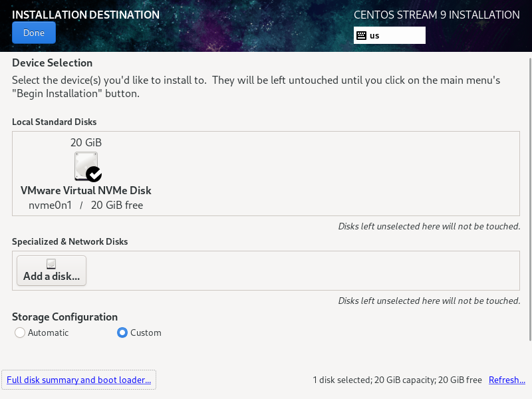This screenshot has width=532, height=399.
Task: Click the "Automatic" option label text
Action: (x=48, y=332)
